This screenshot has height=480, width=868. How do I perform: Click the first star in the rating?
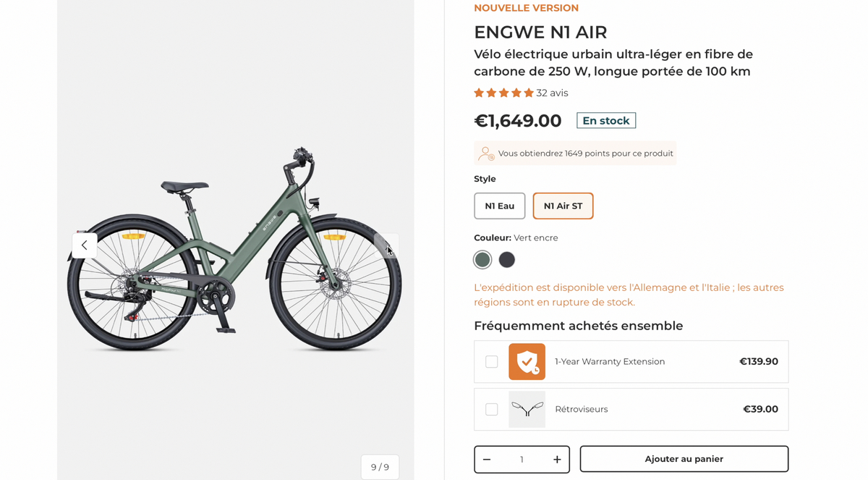[478, 93]
